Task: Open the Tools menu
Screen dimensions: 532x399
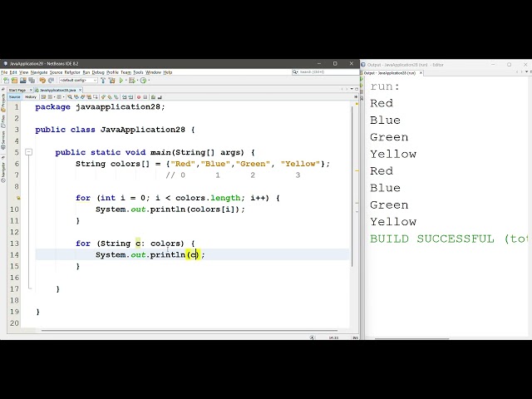Action: [x=138, y=72]
